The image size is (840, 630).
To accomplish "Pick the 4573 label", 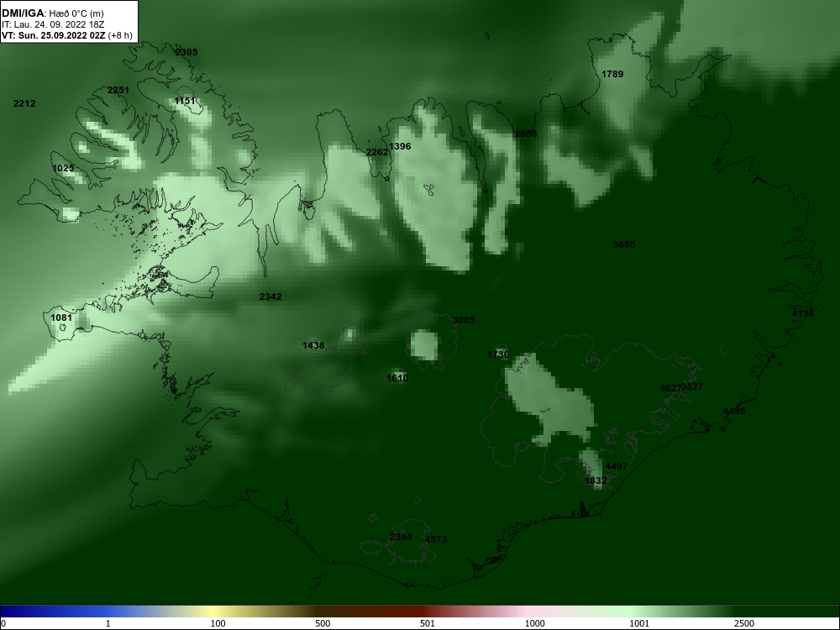I will pyautogui.click(x=435, y=539).
